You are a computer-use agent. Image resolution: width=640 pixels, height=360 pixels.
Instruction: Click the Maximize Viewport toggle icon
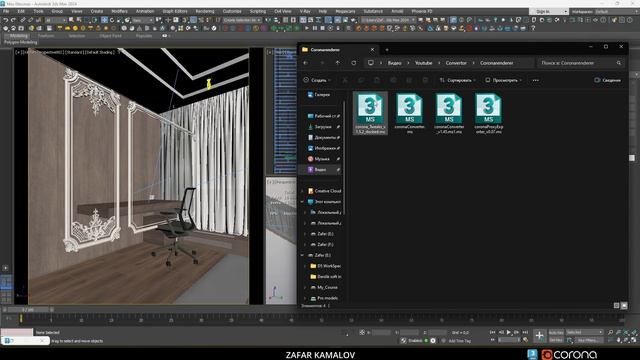pyautogui.click(x=634, y=340)
